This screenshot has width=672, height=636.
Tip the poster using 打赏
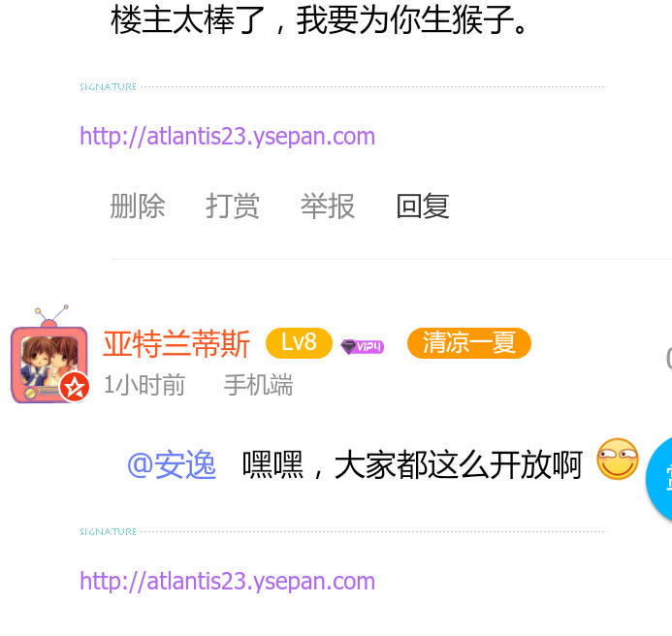coord(233,207)
